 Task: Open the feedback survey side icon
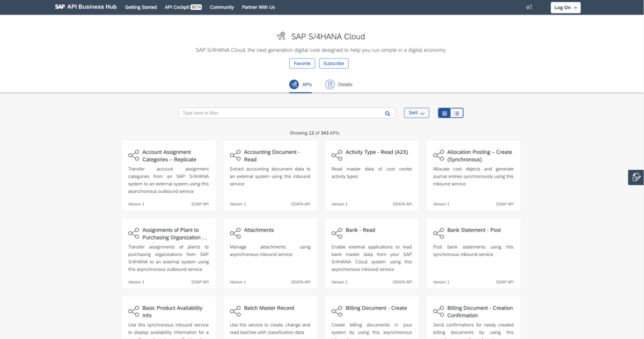point(636,177)
